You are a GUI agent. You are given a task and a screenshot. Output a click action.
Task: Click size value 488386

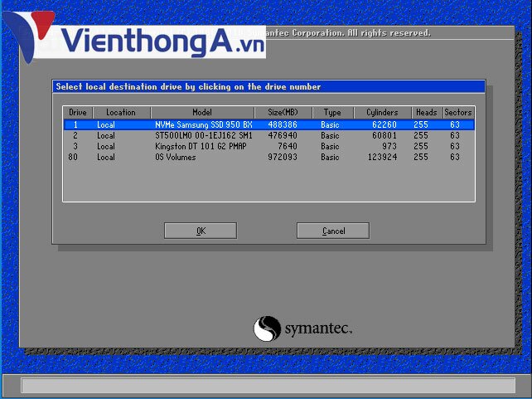coord(283,124)
